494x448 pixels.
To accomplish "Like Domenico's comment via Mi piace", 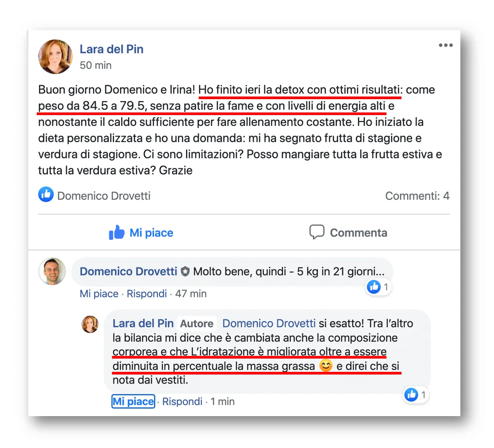I will tap(99, 294).
